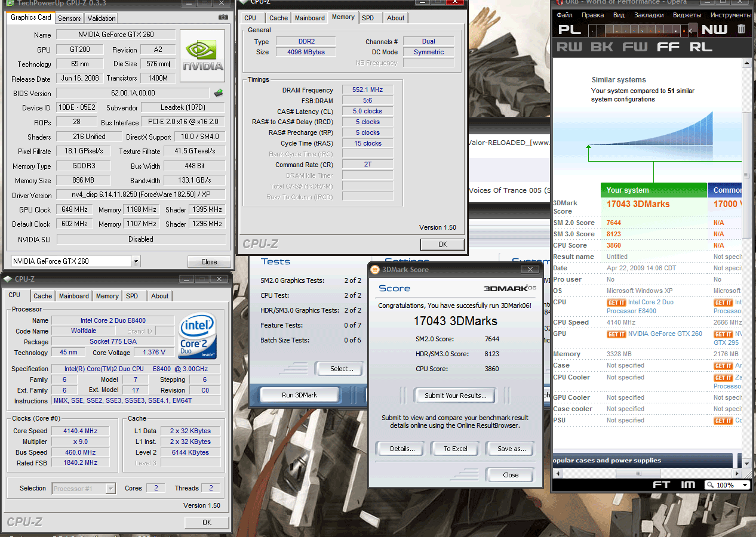Click Close in the 3DMark Score dialog
Screen dimensions: 756x537
511,475
